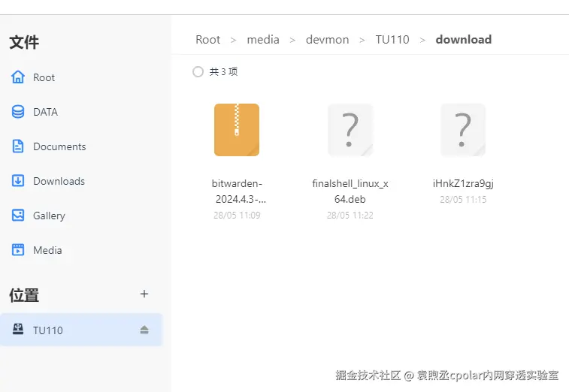Click the Downloads arrow icon
Screen dimensions: 569x392
pyautogui.click(x=18, y=180)
